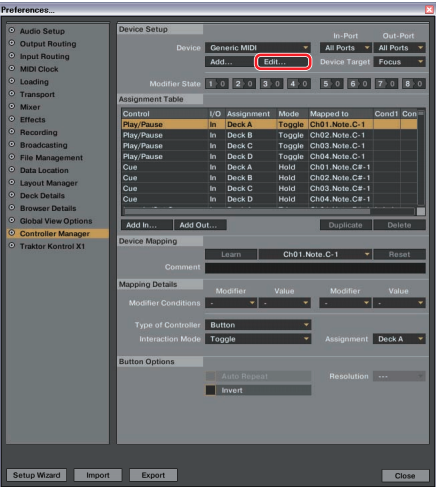
Task: Open Traktor Kontrol X1 settings
Action: coord(52,246)
